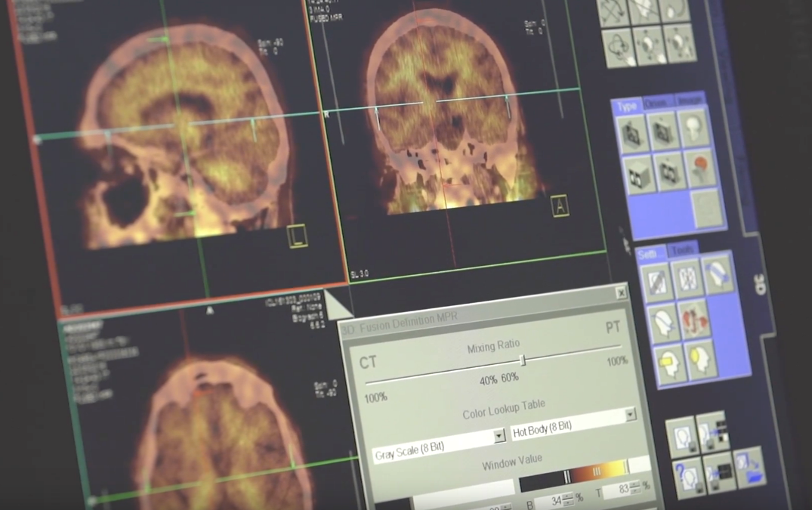Open the Hot Body (8 Bit) lookup dropdown

pos(630,416)
